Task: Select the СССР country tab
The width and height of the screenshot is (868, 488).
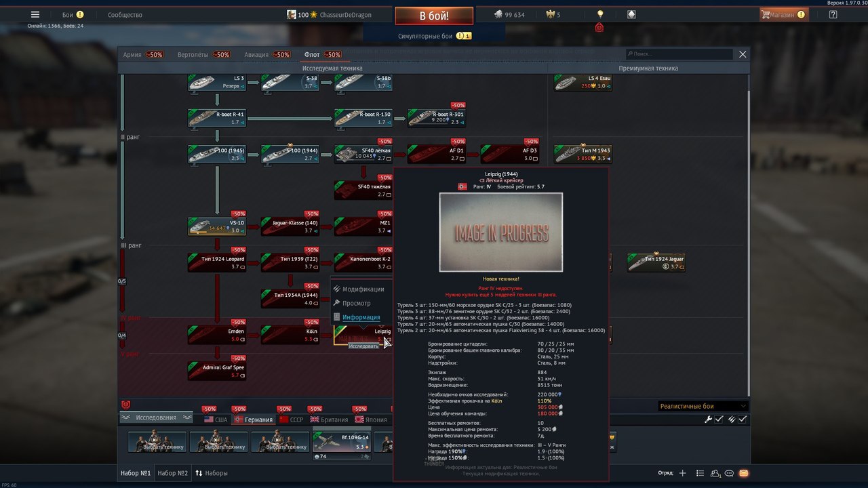Action: [x=292, y=420]
